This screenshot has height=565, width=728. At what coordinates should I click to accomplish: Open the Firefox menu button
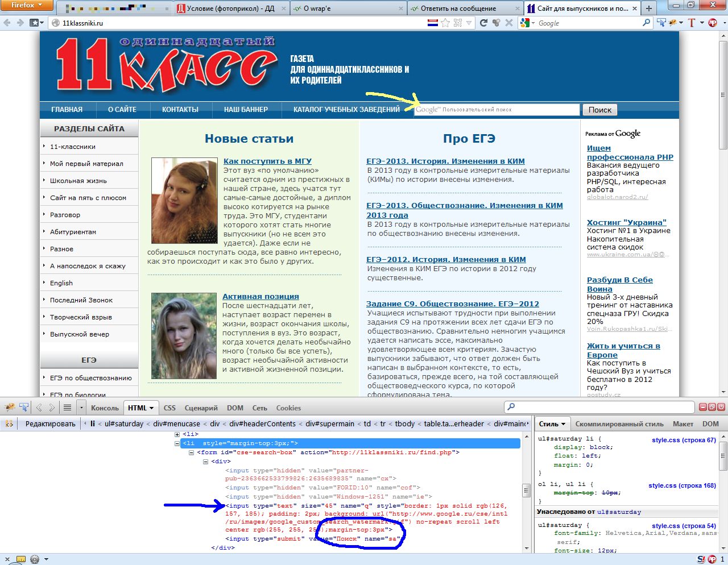click(x=27, y=5)
